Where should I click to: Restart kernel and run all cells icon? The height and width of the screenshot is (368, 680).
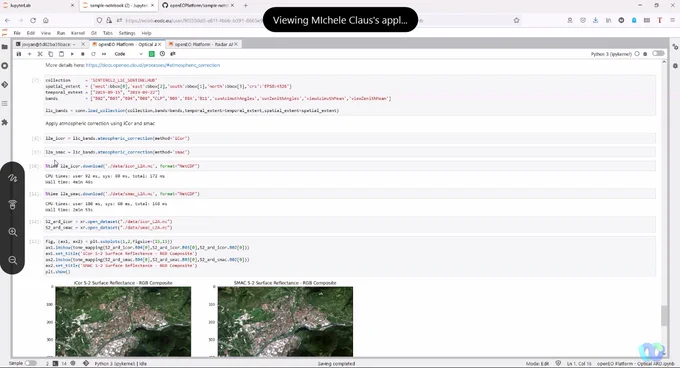click(x=104, y=54)
